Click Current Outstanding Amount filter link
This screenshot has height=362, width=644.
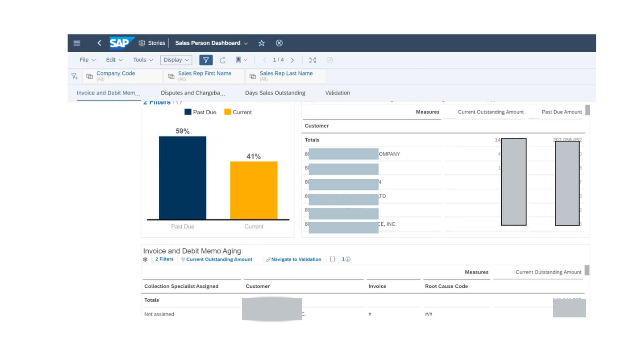(216, 259)
